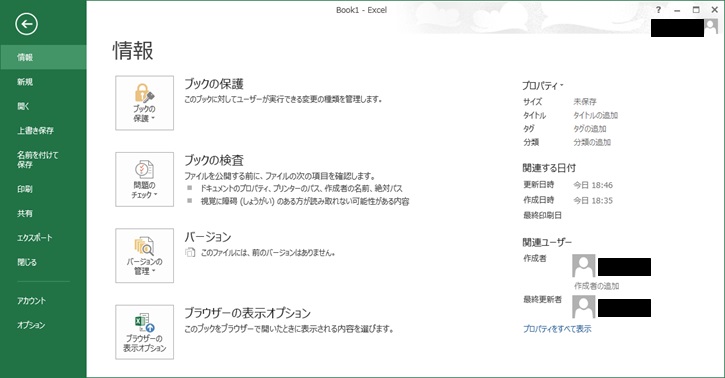
Task: Click the account avatar in the title bar
Action: (711, 27)
